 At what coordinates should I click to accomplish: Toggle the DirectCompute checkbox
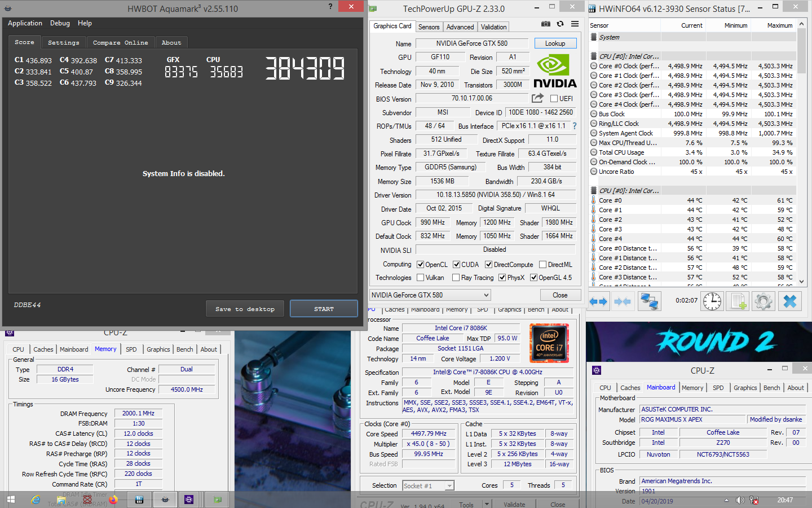tap(489, 265)
